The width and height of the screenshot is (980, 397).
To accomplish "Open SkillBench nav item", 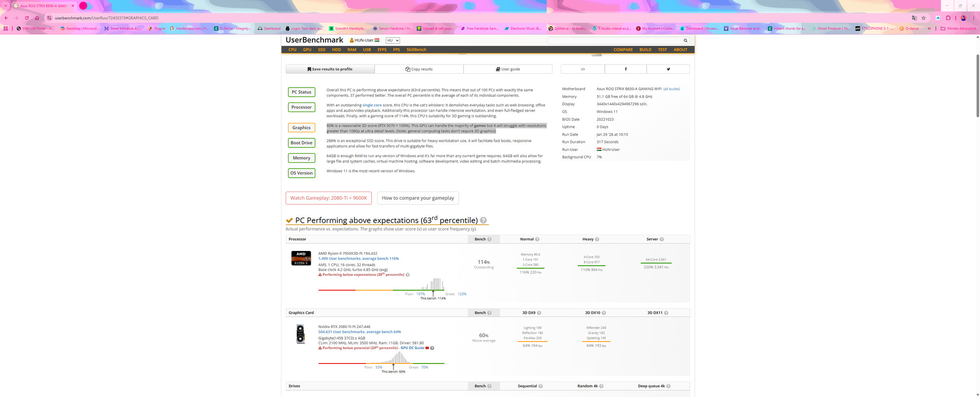I will (x=416, y=50).
